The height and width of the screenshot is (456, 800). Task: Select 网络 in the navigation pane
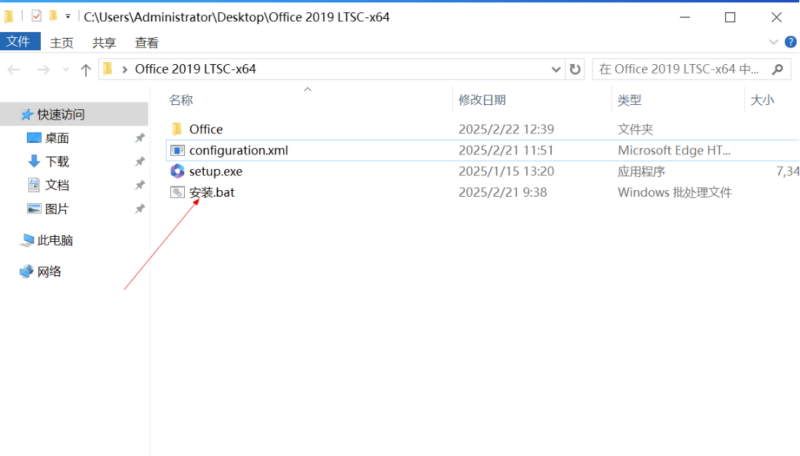coord(49,271)
